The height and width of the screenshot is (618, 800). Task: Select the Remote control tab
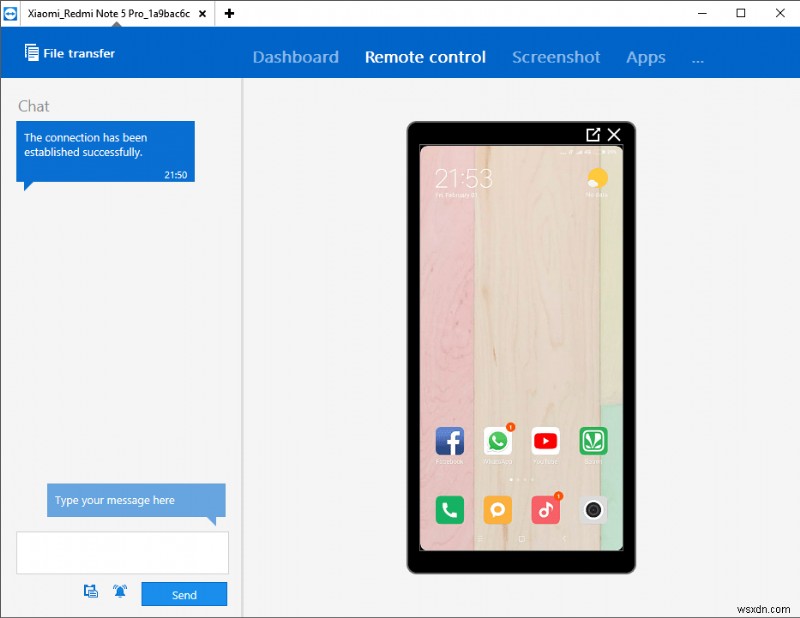pos(426,57)
